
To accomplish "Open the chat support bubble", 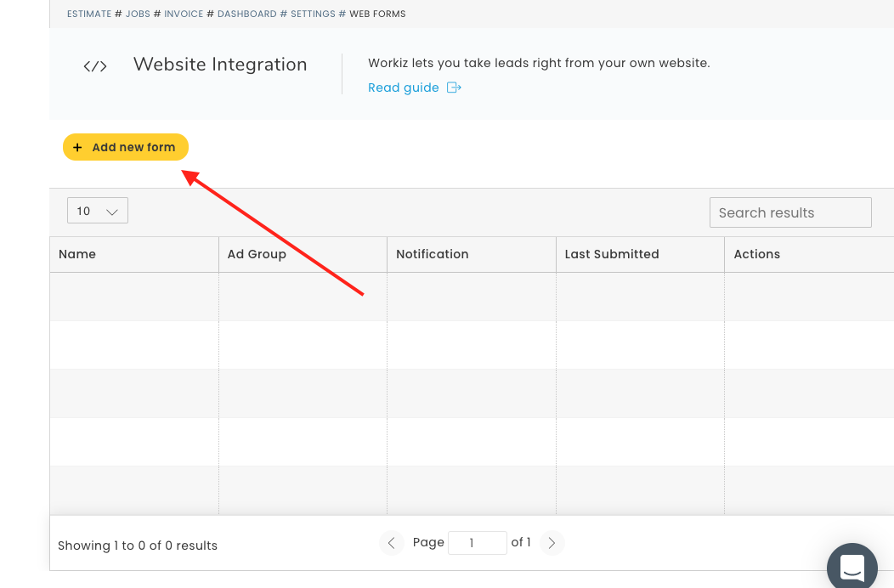I will [852, 566].
